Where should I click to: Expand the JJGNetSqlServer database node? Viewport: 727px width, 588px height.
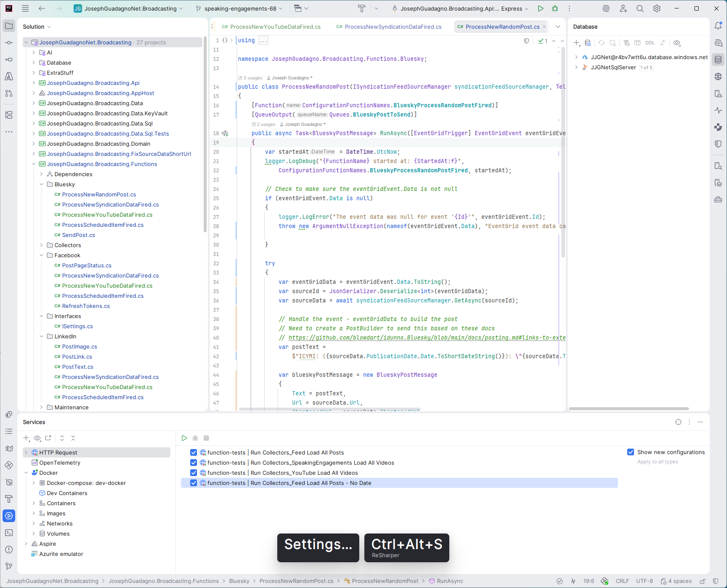point(576,67)
